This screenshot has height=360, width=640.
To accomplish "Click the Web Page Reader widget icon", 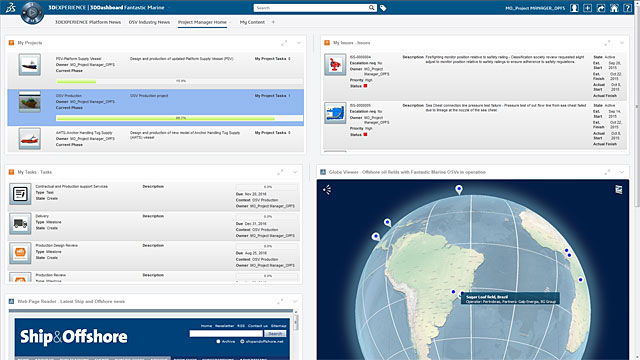I will (11, 301).
